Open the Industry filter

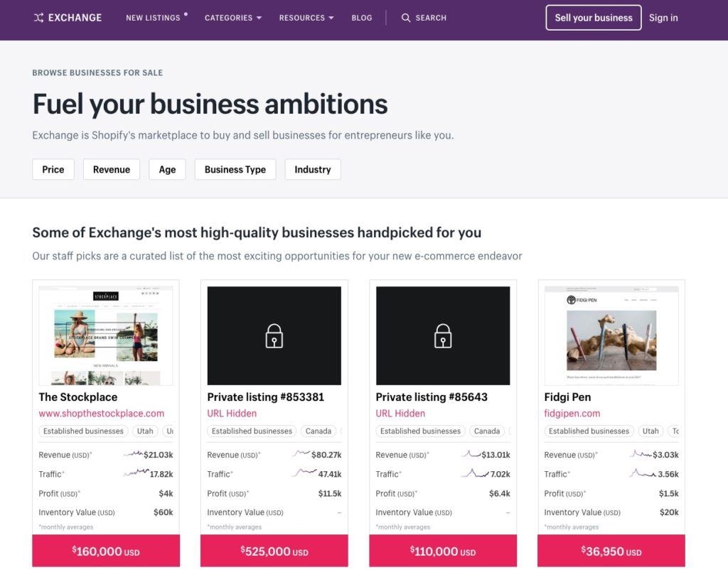pos(313,169)
